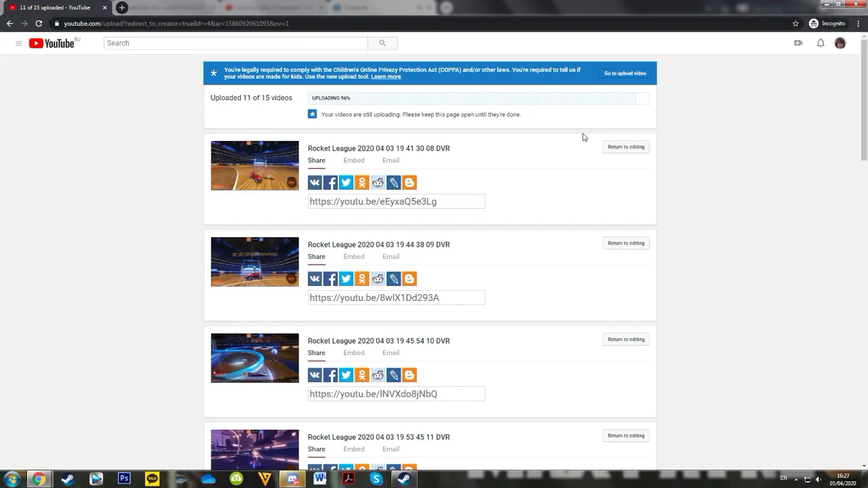Open YouTube notifications bell
This screenshot has height=488, width=868.
tap(821, 43)
